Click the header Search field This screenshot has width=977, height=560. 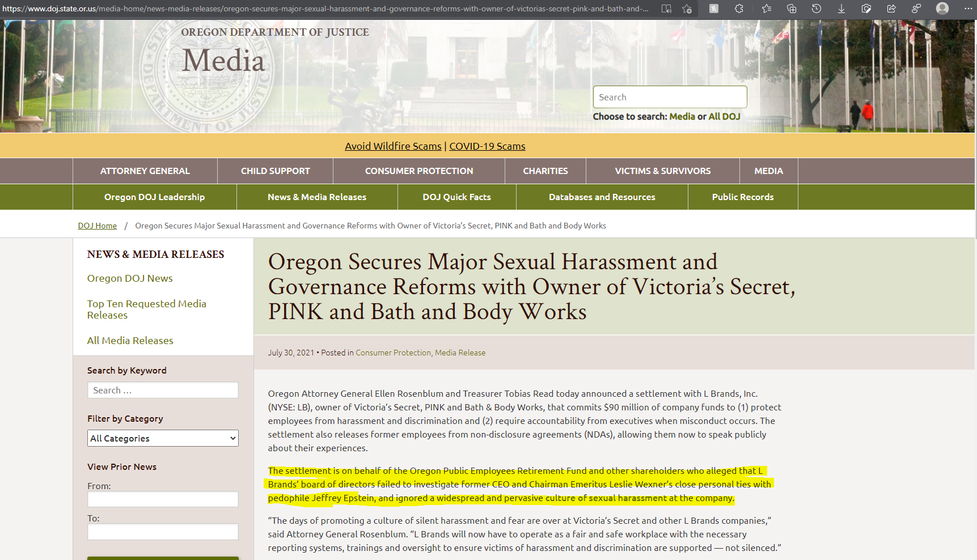670,97
